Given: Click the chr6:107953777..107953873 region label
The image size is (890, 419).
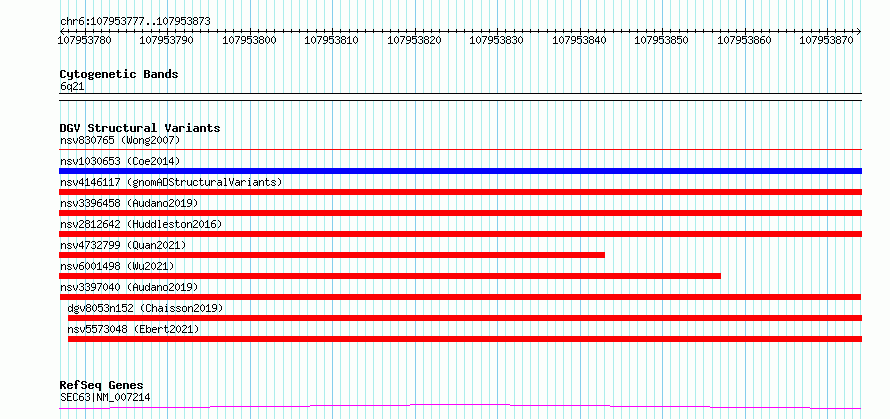Looking at the screenshot, I should point(135,21).
